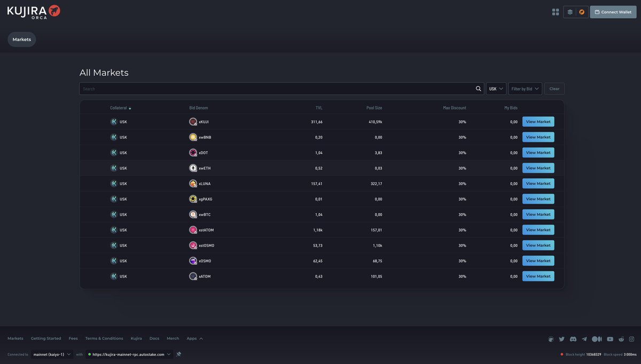Click the search magnifier icon
641x364 pixels.
(479, 89)
